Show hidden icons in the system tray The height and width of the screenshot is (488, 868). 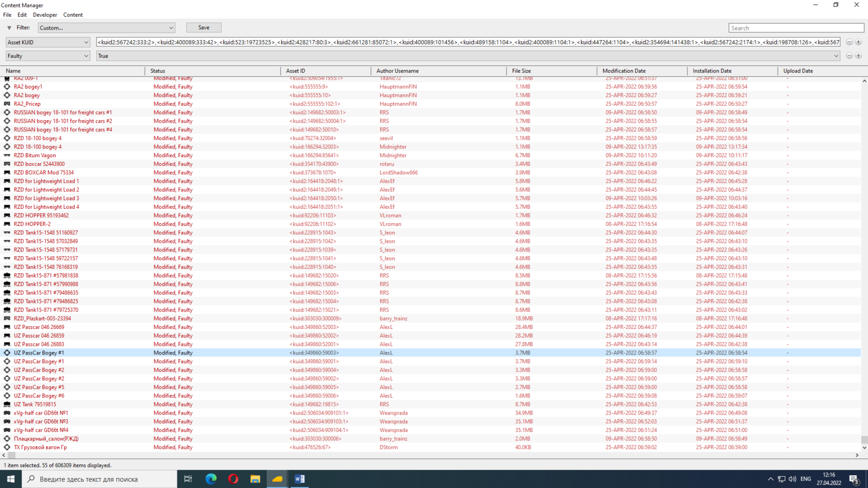(x=770, y=479)
